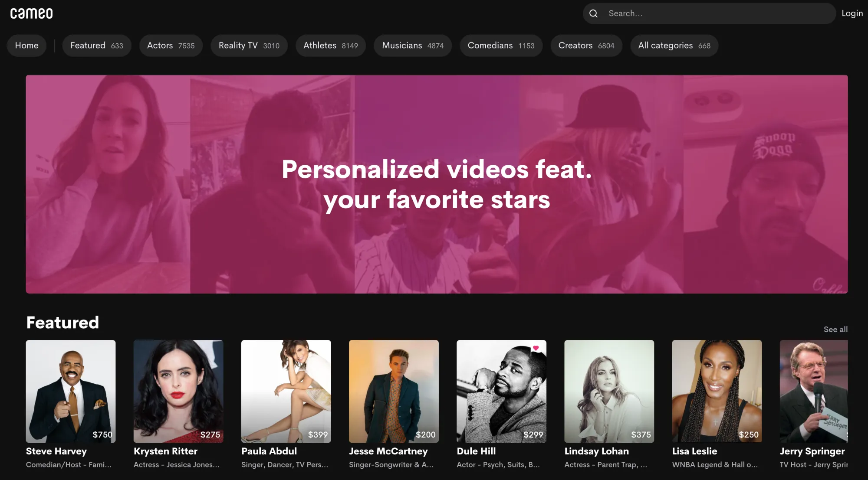
Task: Click the Jesse McCartney name link
Action: click(x=388, y=451)
